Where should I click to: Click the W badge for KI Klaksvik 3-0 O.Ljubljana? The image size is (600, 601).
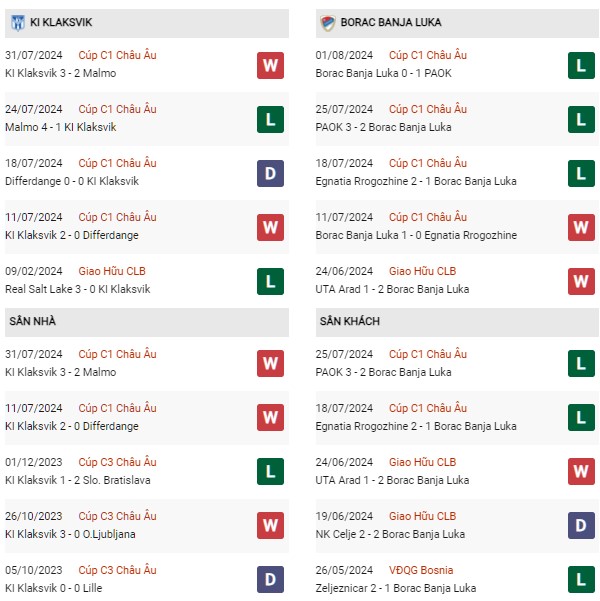(x=270, y=525)
